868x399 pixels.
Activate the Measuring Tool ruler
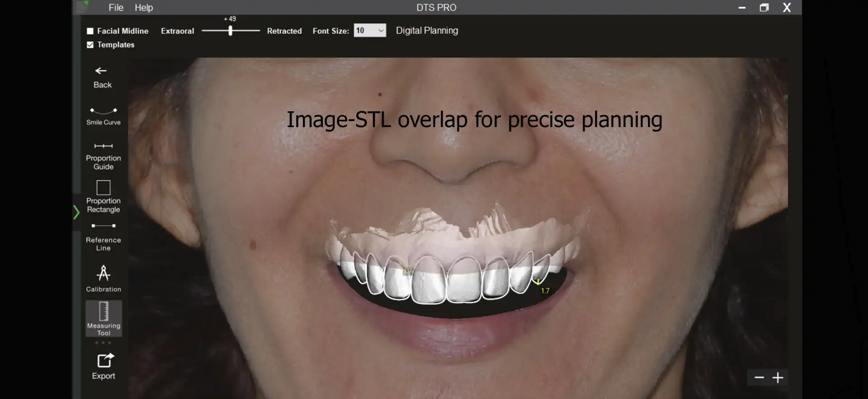tap(104, 318)
